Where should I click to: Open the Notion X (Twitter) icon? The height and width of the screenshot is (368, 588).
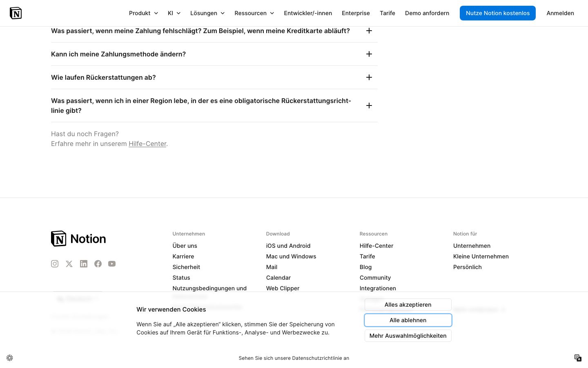[x=69, y=264]
